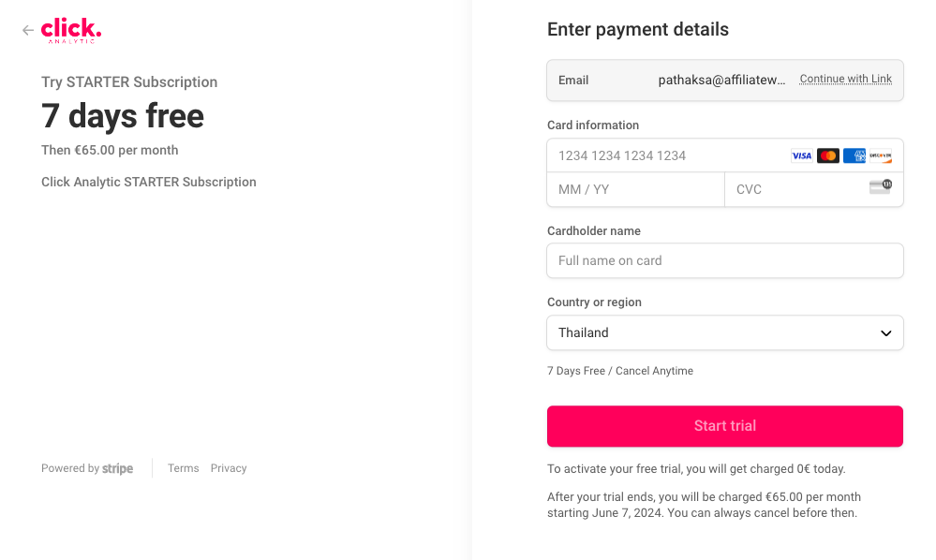
Task: Click the Discover card icon
Action: (881, 155)
